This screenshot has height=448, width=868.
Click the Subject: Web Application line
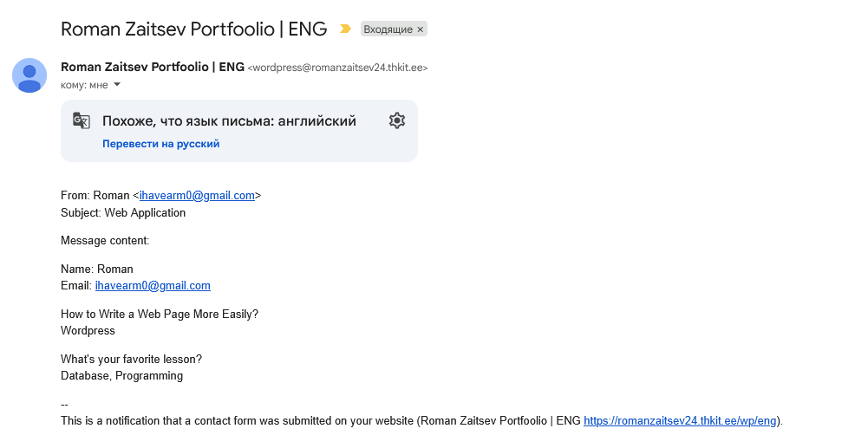[123, 212]
